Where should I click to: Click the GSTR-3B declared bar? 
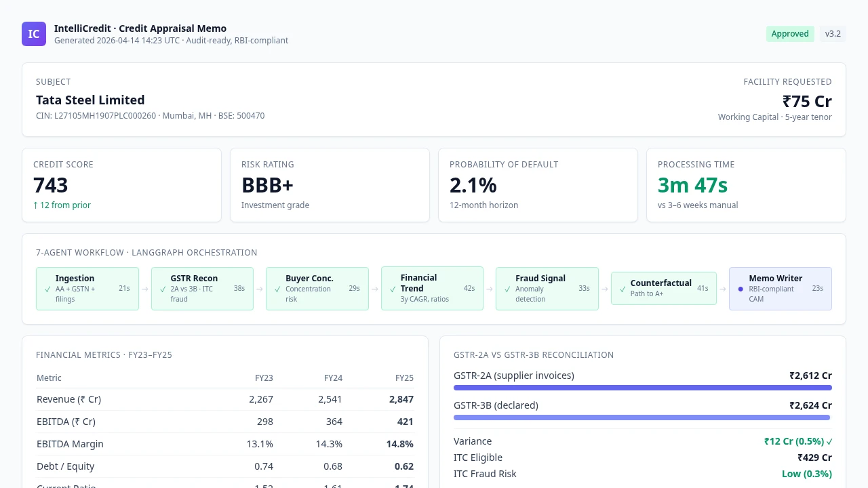click(642, 418)
